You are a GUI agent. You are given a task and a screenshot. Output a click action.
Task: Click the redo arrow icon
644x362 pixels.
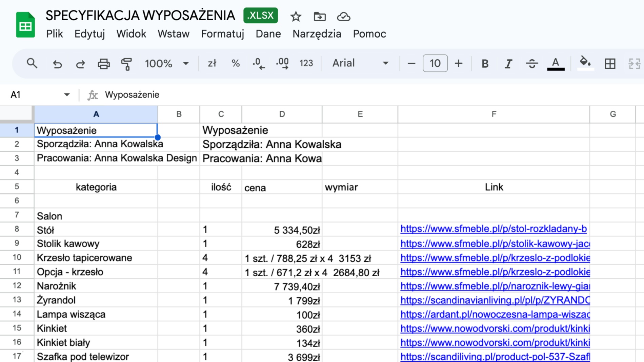[x=80, y=64]
